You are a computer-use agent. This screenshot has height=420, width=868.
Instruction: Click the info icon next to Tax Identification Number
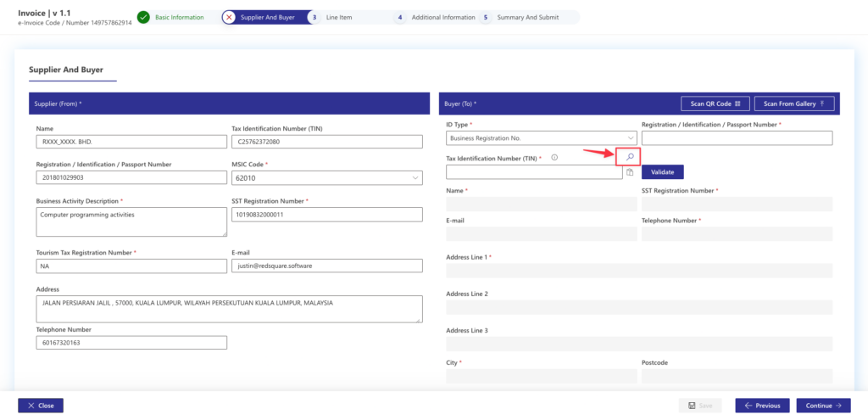tap(554, 157)
